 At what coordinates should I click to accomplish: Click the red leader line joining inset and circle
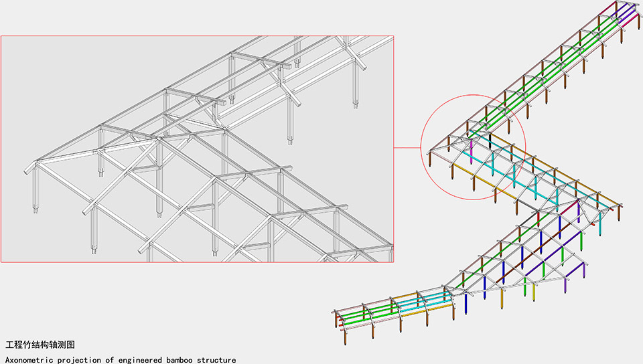407,147
